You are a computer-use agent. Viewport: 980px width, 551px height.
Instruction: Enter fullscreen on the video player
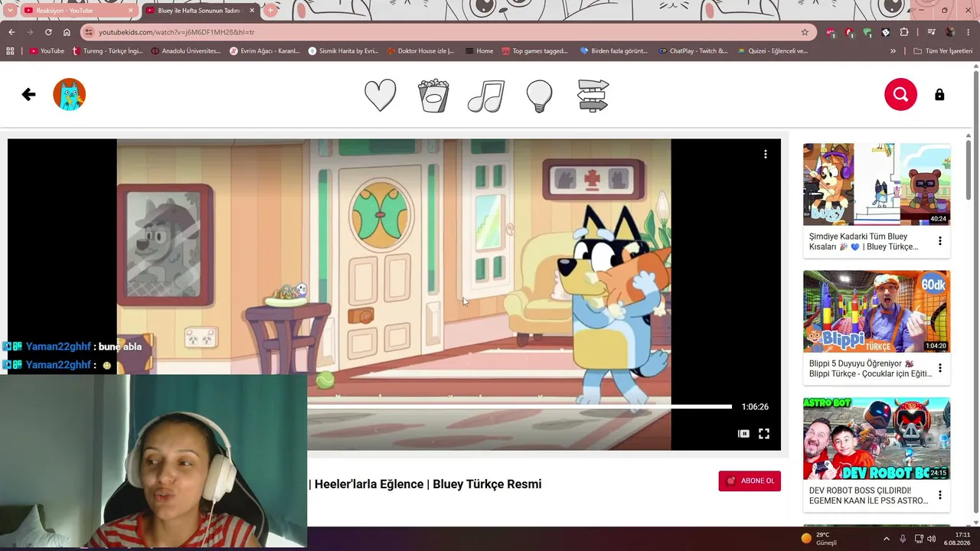(764, 433)
